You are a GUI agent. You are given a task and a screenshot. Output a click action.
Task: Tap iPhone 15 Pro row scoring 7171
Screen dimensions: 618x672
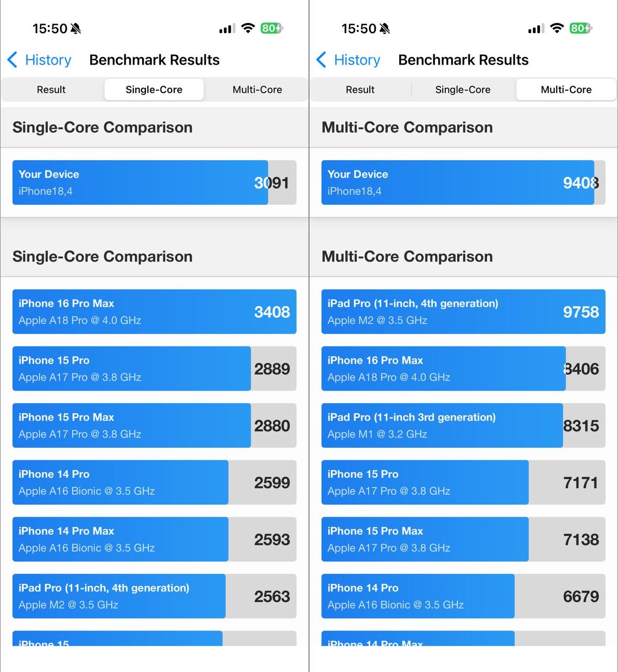pyautogui.click(x=463, y=482)
